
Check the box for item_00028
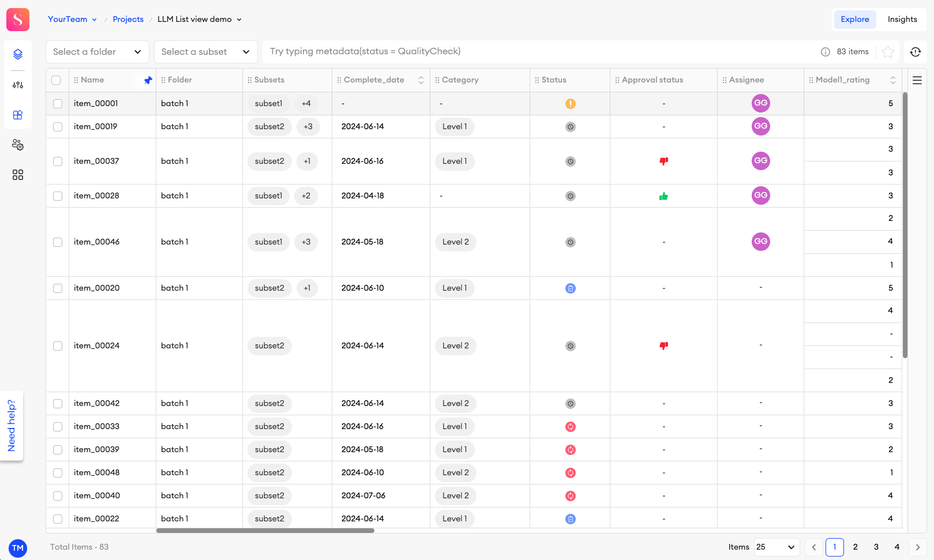pos(58,196)
